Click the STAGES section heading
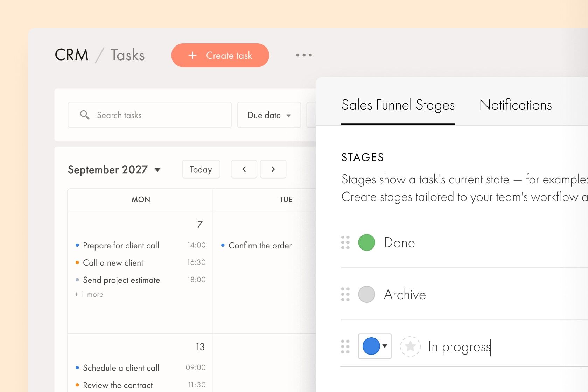Image resolution: width=588 pixels, height=392 pixels. pos(363,157)
